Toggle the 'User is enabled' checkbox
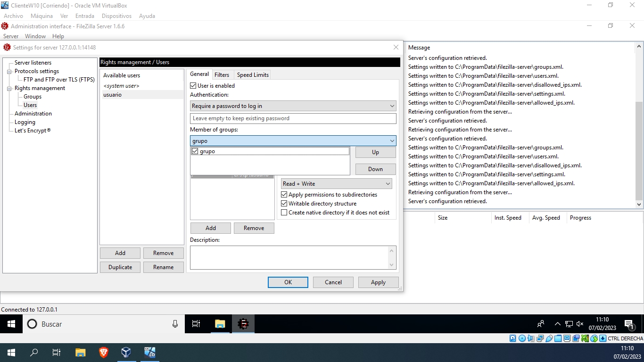Viewport: 644px width, 362px height. coord(193,86)
